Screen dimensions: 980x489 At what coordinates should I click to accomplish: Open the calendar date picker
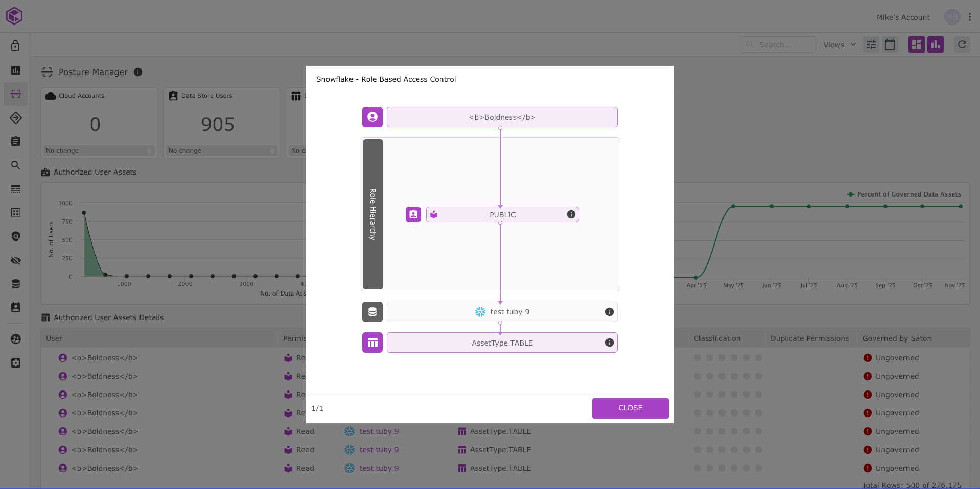890,45
